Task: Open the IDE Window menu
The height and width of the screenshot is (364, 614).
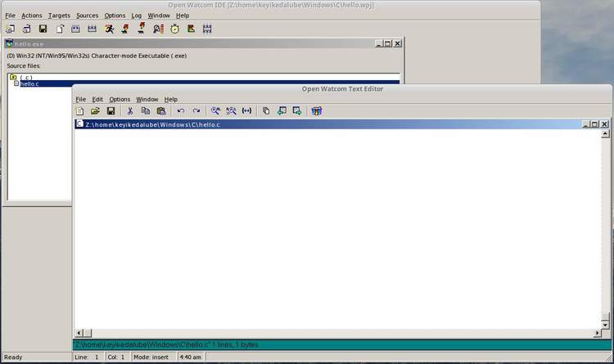Action: (x=159, y=16)
